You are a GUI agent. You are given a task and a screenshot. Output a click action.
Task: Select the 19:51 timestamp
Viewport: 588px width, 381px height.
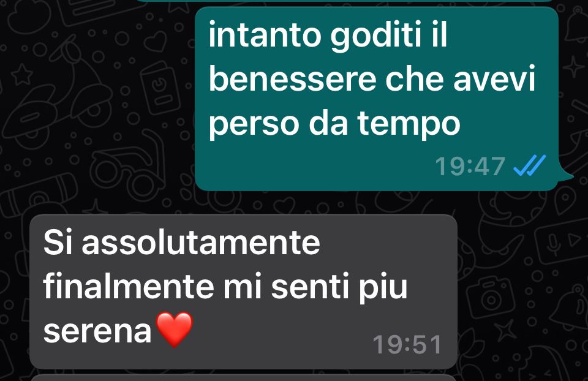(407, 344)
